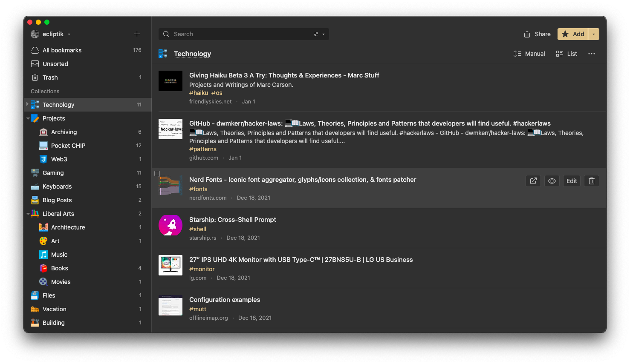
Task: Click the filter icon inside the search bar
Action: click(316, 34)
